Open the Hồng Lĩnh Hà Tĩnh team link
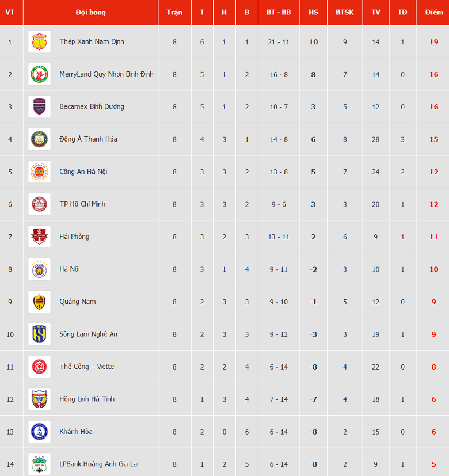 point(87,399)
